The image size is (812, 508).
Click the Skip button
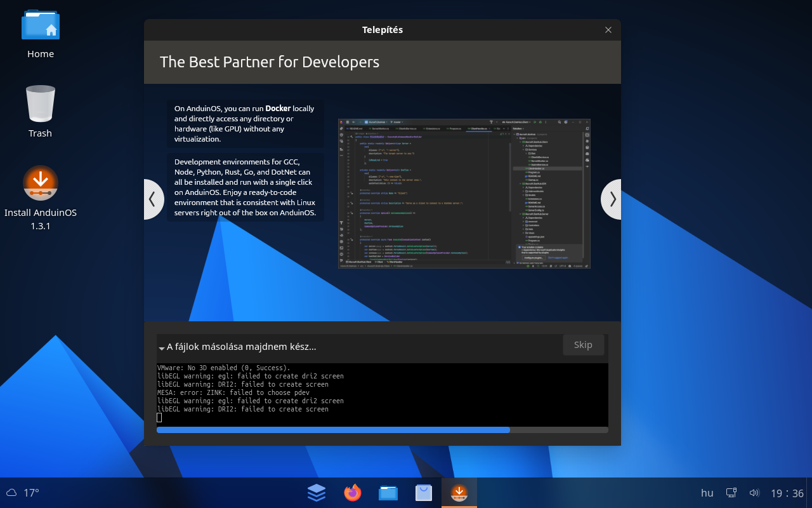click(583, 345)
